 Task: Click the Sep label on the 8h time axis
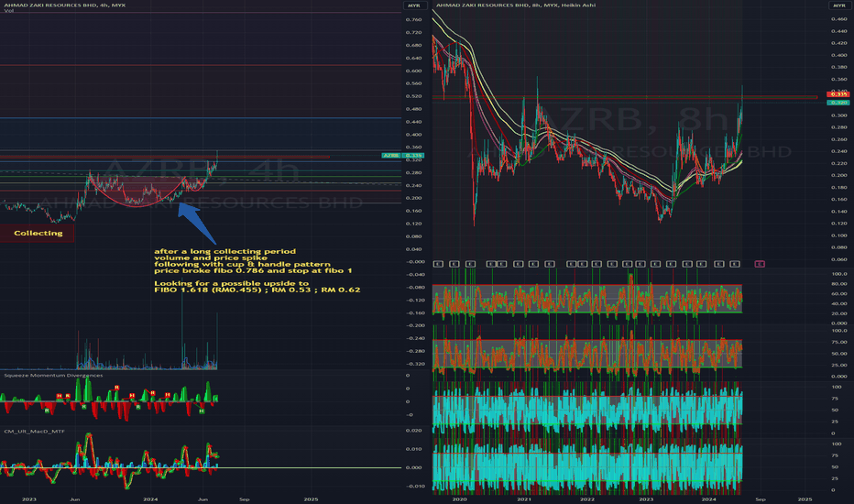click(761, 499)
